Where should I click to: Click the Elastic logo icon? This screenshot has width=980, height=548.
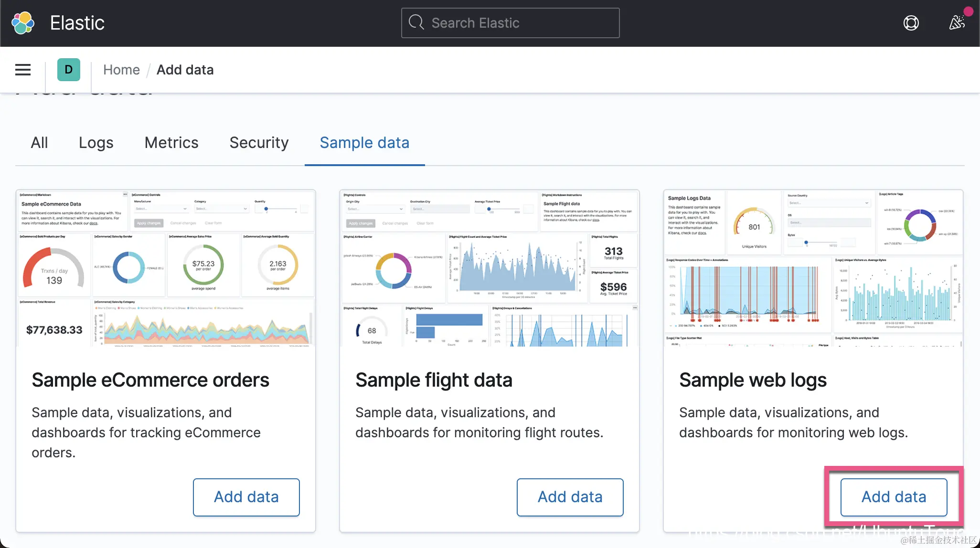pos(23,23)
